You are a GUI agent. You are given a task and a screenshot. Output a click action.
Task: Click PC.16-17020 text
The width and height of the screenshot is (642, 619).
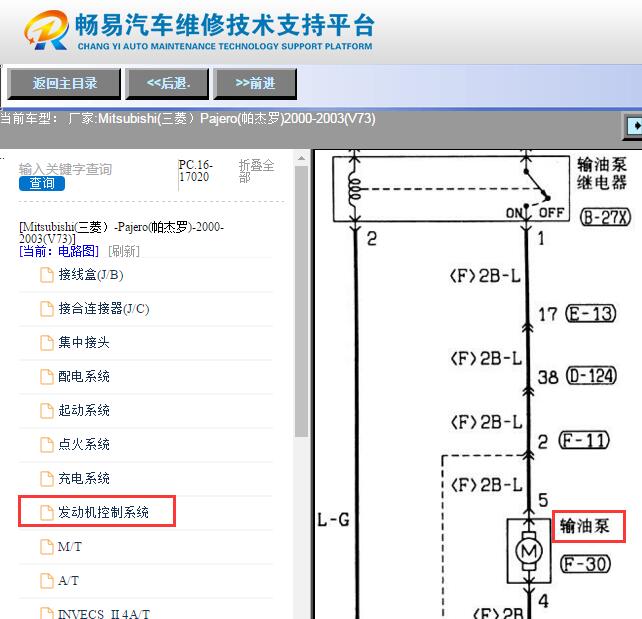196,171
